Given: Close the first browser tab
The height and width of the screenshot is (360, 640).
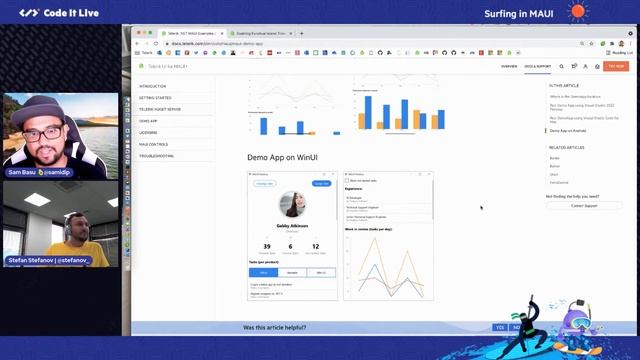Looking at the screenshot, I should pyautogui.click(x=222, y=33).
